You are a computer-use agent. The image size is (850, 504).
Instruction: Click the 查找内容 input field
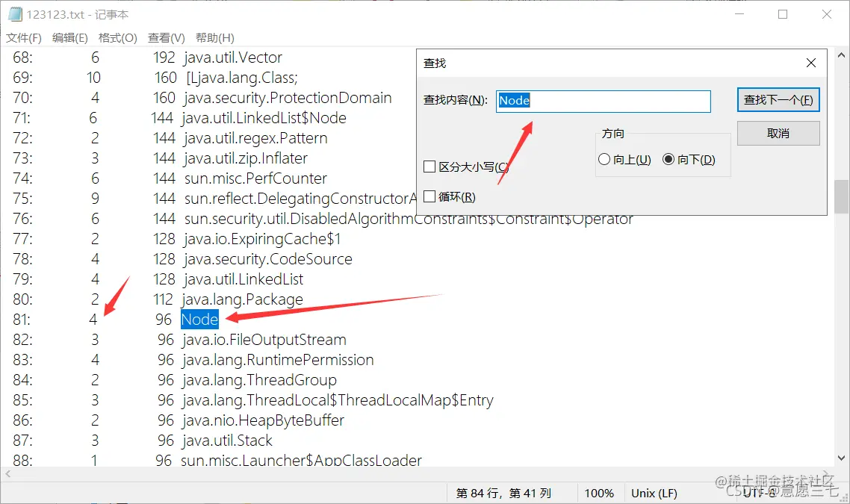[604, 102]
